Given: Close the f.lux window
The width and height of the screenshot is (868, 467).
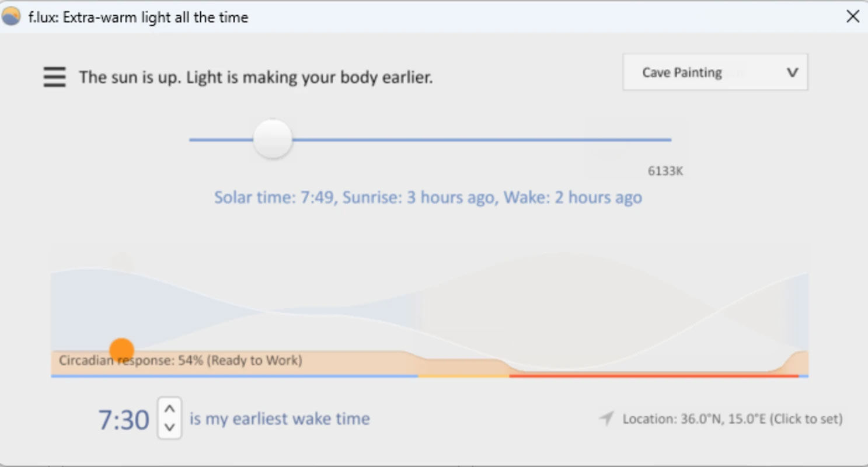Looking at the screenshot, I should click(853, 17).
